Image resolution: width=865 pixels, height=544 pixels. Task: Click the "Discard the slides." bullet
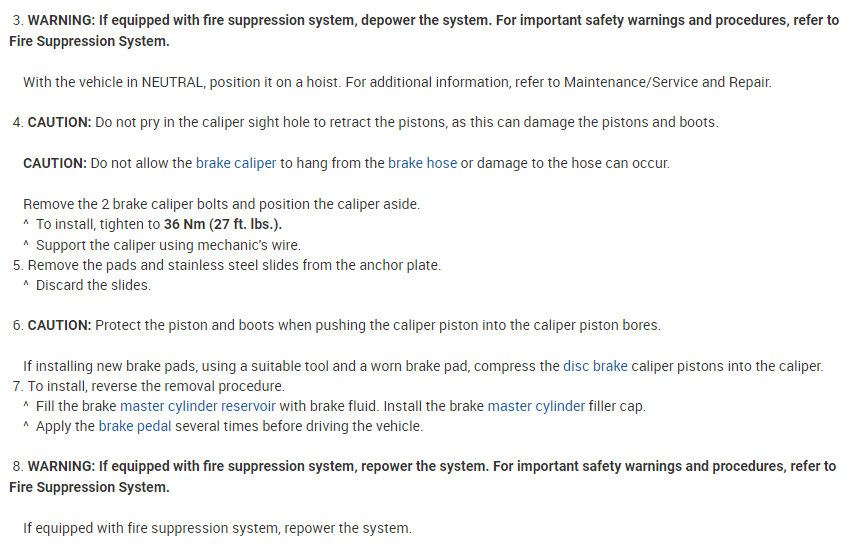coord(93,285)
